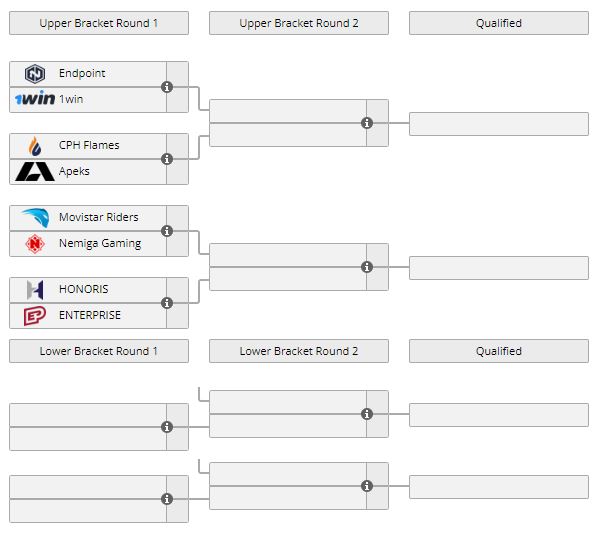
Task: Open the Nemiga Gaming team link
Action: pyautogui.click(x=100, y=243)
